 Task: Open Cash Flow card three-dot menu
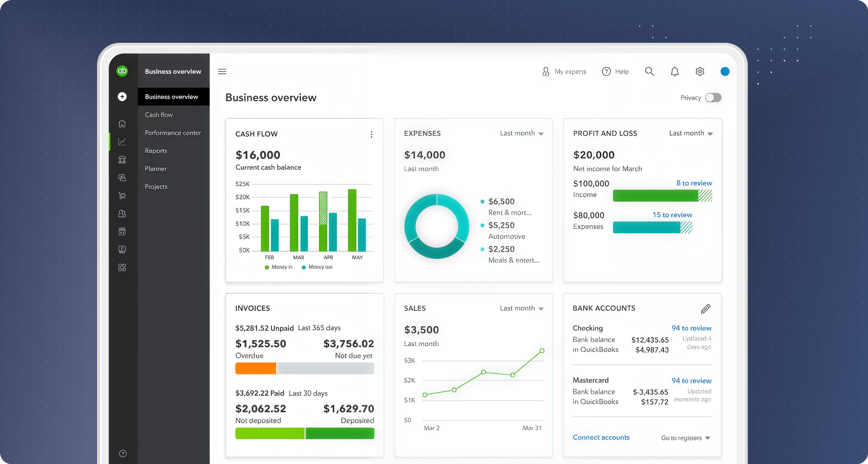click(x=371, y=135)
